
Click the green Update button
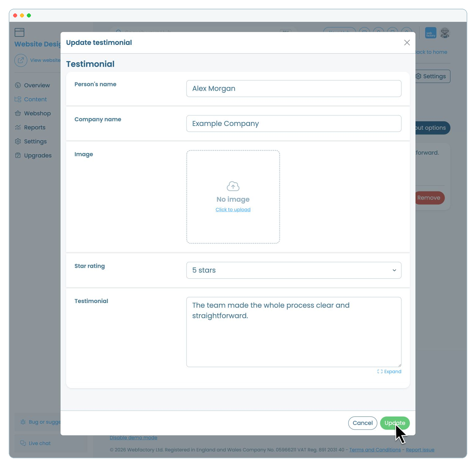click(x=395, y=423)
